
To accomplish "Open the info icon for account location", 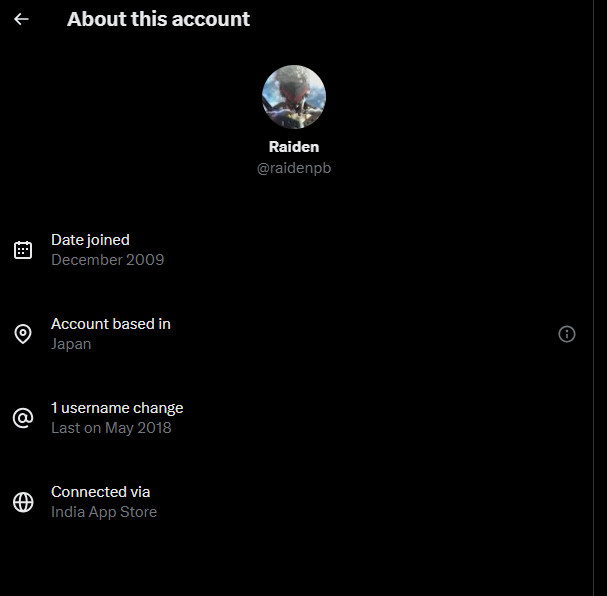I will tap(567, 334).
